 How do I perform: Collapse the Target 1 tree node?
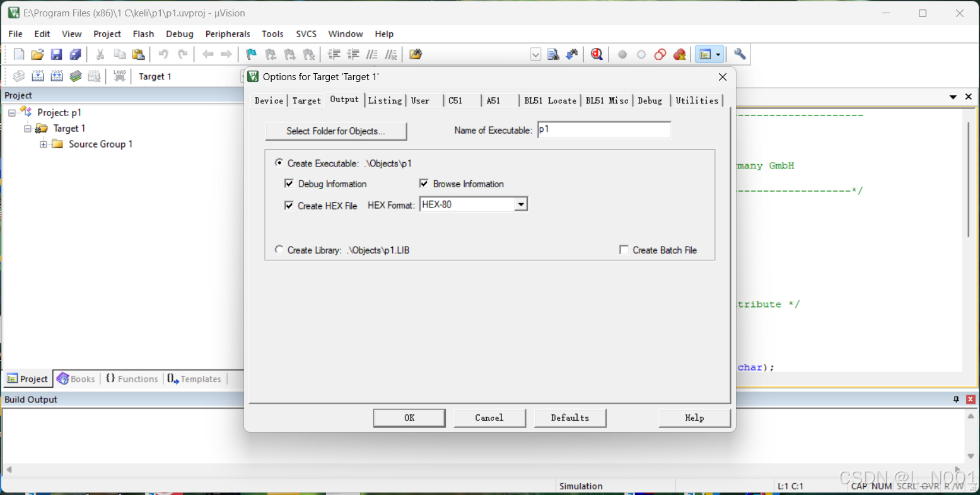[27, 128]
